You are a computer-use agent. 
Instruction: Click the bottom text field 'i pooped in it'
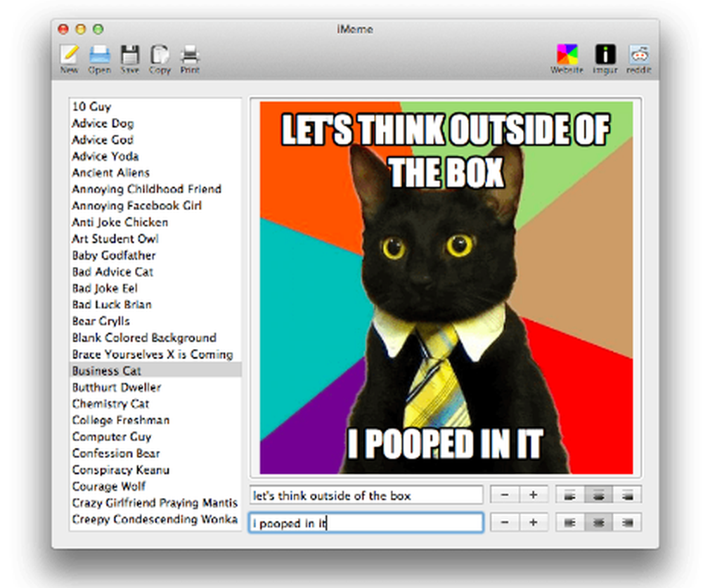click(366, 523)
